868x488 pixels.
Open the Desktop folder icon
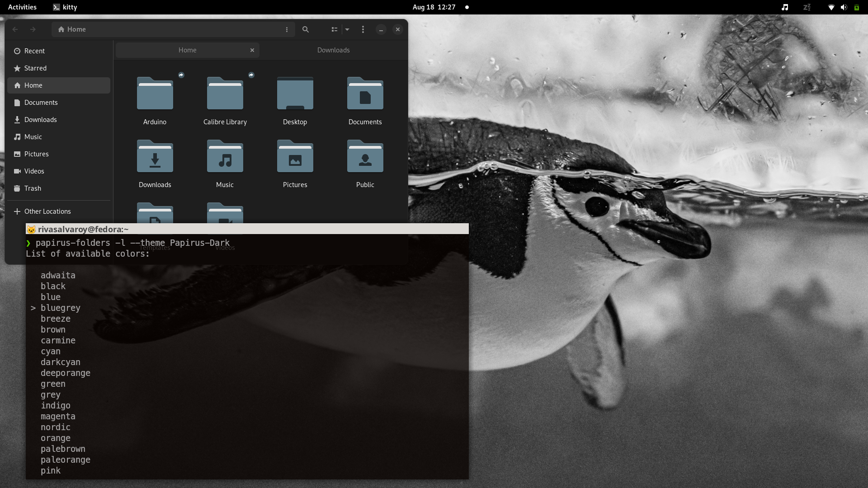coord(295,93)
